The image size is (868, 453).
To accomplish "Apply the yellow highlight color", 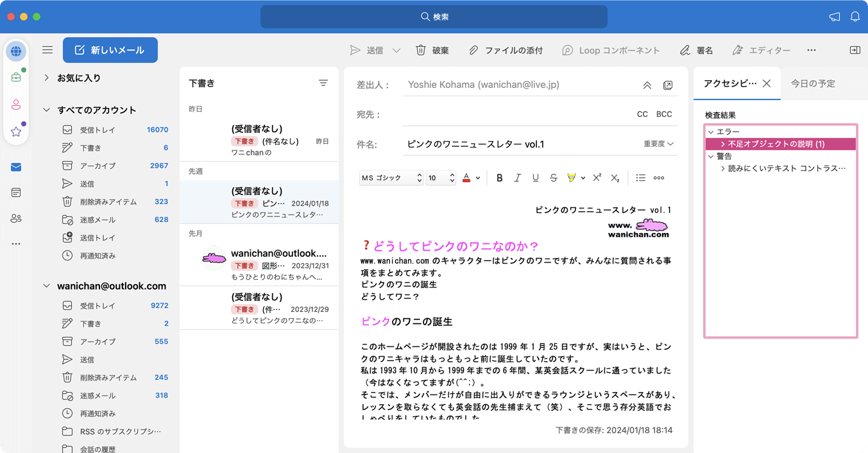I will click(x=571, y=178).
